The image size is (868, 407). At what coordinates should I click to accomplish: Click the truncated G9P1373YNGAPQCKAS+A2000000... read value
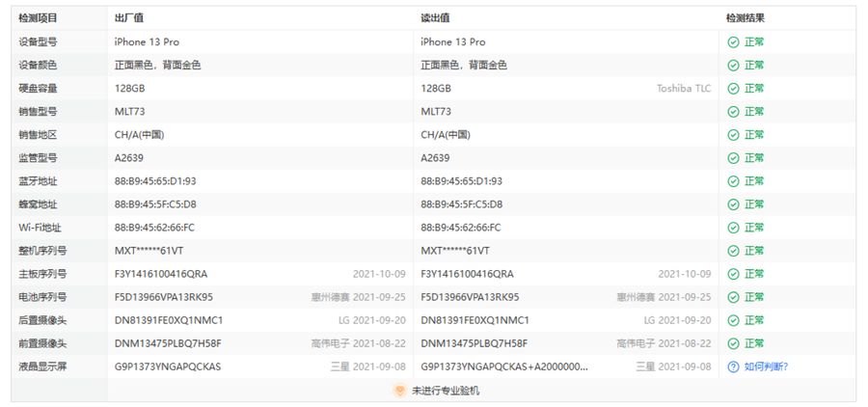(x=504, y=367)
